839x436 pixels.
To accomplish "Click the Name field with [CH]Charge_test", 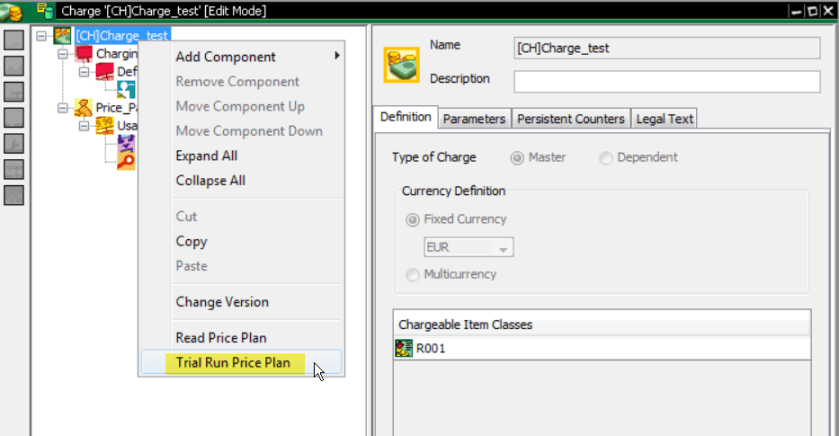I will pos(667,48).
